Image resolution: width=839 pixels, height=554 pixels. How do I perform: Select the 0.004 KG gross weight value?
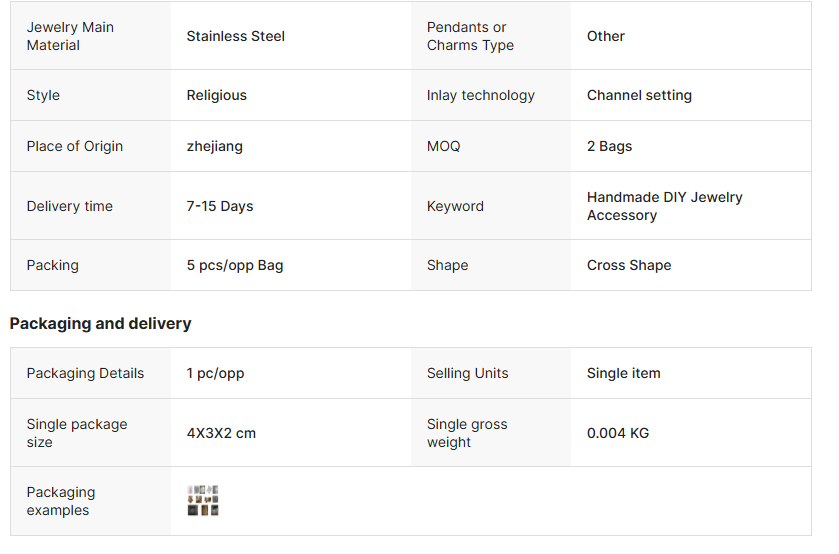point(618,433)
